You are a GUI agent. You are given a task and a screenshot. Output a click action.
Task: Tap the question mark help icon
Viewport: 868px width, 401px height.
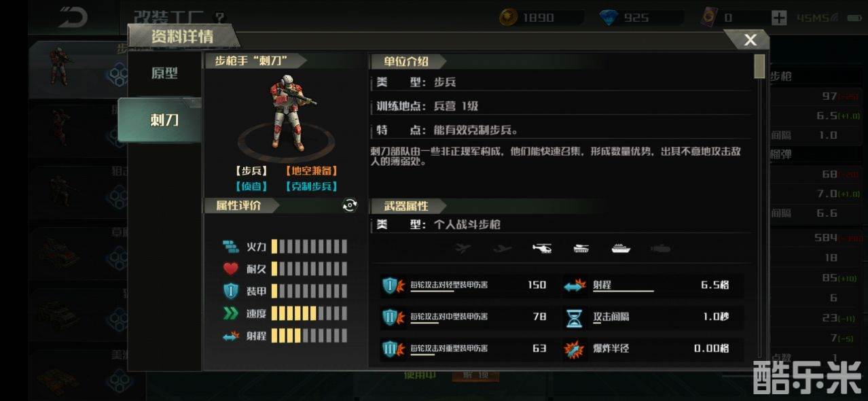click(x=219, y=18)
